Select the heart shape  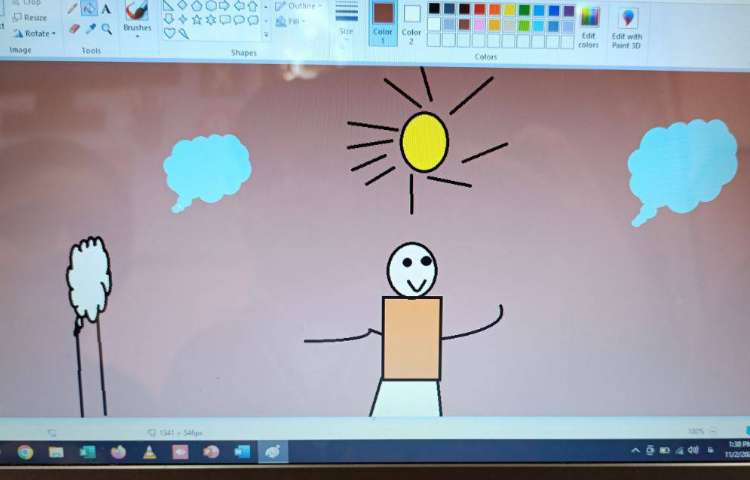click(x=169, y=33)
